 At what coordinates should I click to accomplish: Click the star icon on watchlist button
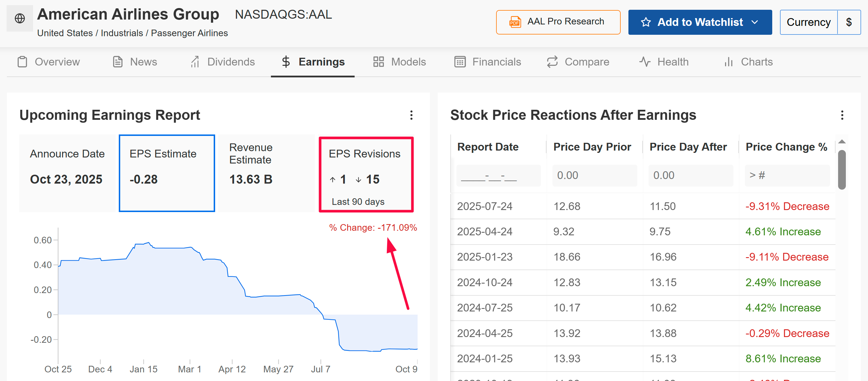point(645,22)
